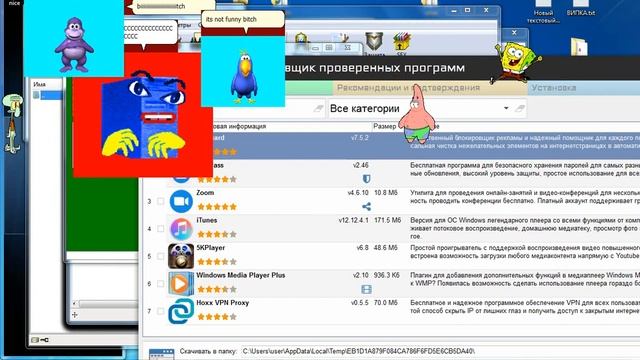Click the Имя column header in the left window
This screenshot has height=360, width=640.
tap(40, 84)
